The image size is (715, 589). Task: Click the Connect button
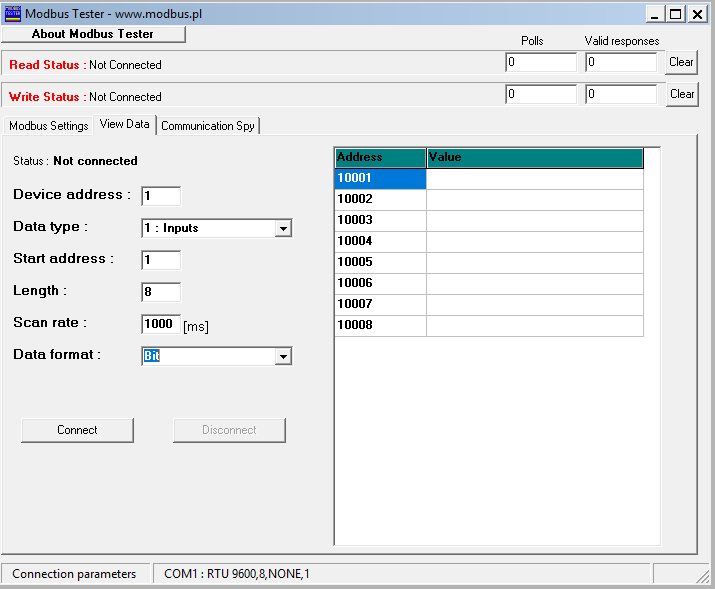coord(78,430)
